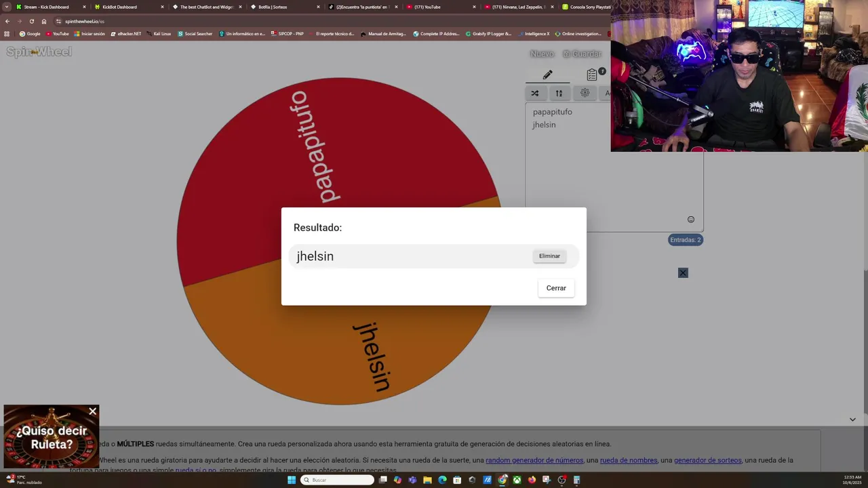Image resolution: width=868 pixels, height=488 pixels.
Task: Open the Intelligence X bookmark
Action: (534, 34)
